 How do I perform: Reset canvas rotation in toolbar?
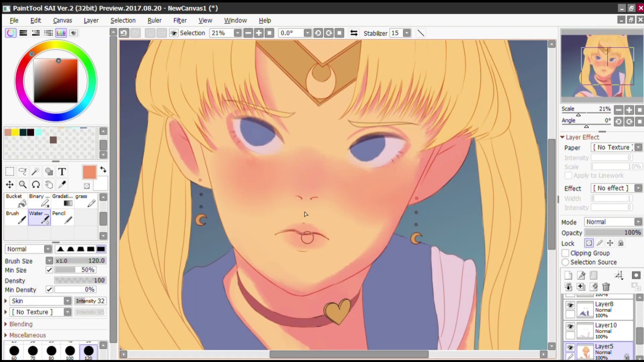point(339,33)
